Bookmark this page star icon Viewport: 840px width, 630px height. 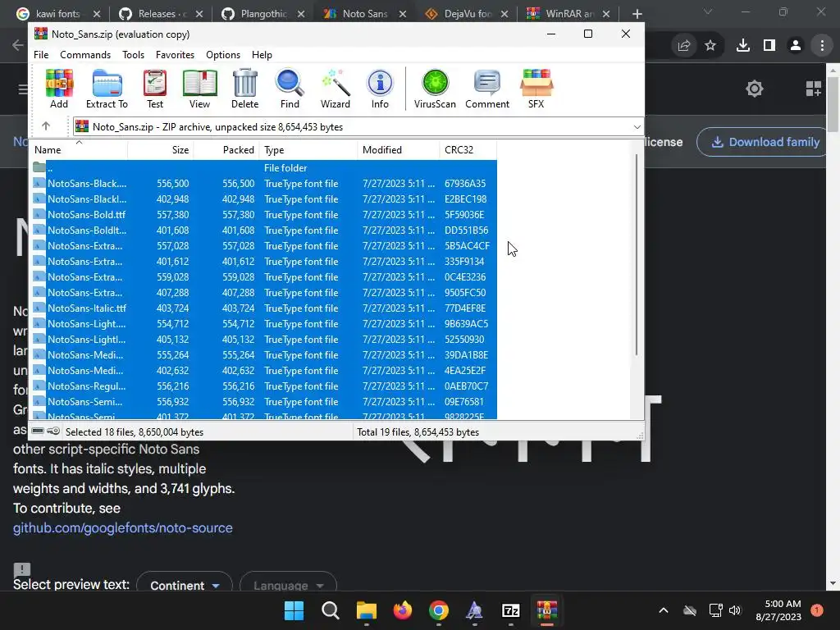[x=710, y=46]
